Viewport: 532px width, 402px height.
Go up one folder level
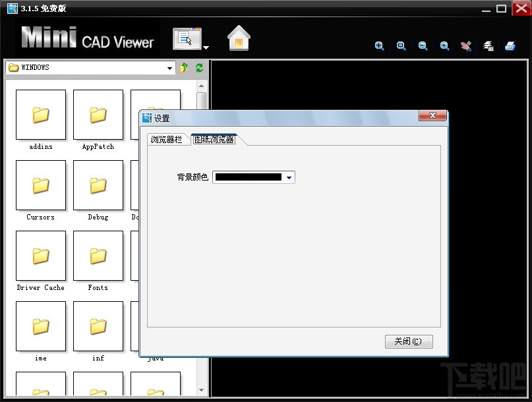[184, 67]
